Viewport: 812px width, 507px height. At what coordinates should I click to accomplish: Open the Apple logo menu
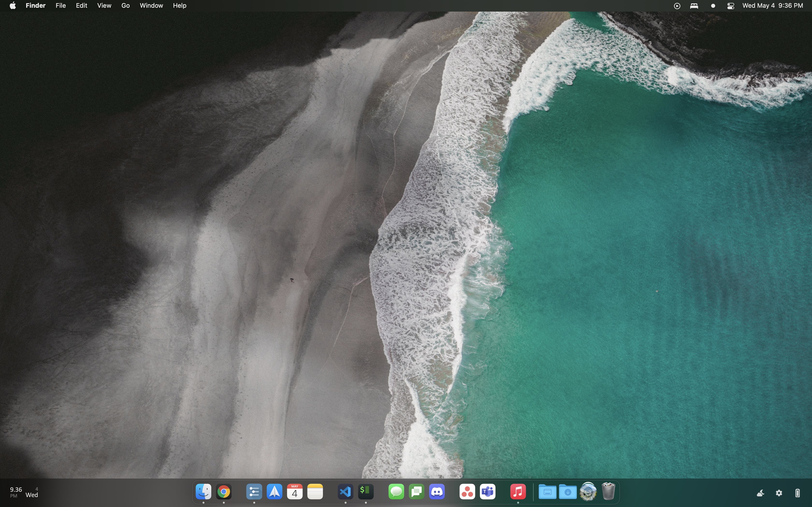click(x=13, y=6)
